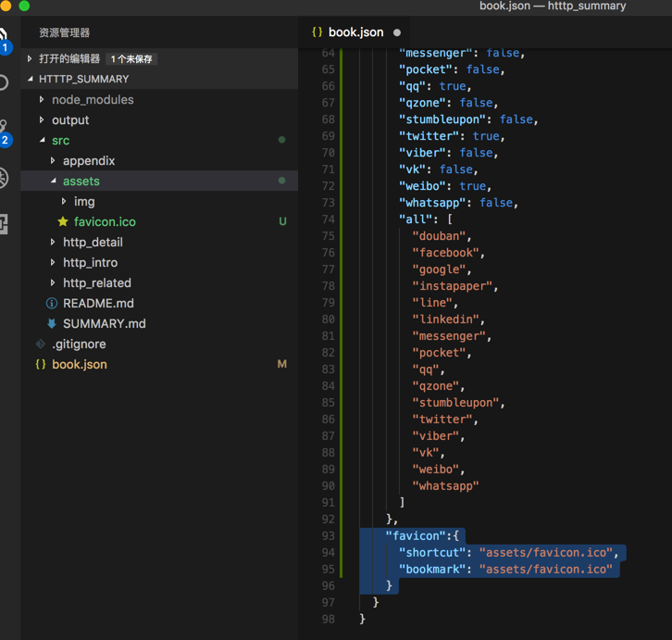
Task: Click the info icon beside README.md
Action: 52,304
